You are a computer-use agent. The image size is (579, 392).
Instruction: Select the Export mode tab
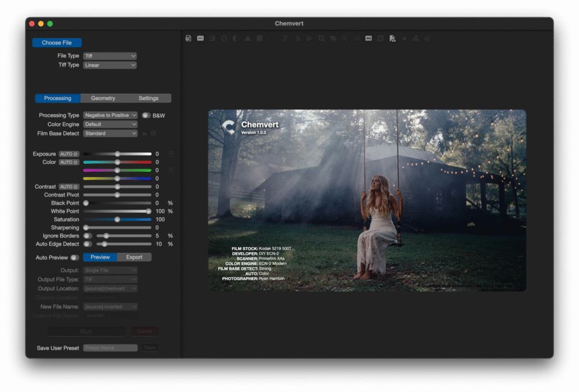[x=134, y=257]
